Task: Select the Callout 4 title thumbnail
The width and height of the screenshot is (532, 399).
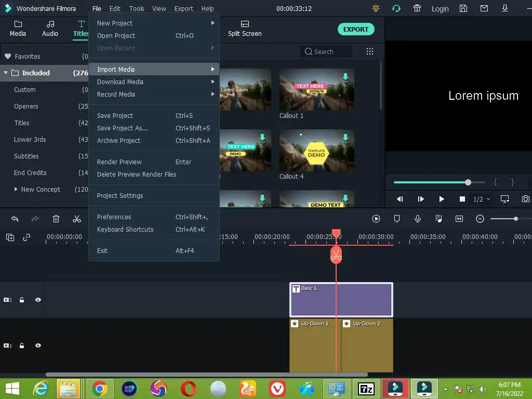Action: (316, 150)
